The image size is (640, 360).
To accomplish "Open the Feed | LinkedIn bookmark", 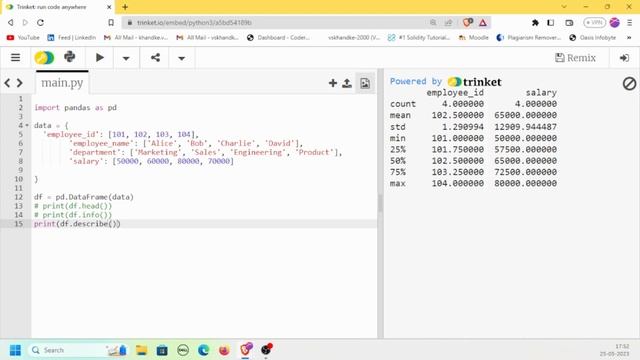I will click(x=71, y=38).
